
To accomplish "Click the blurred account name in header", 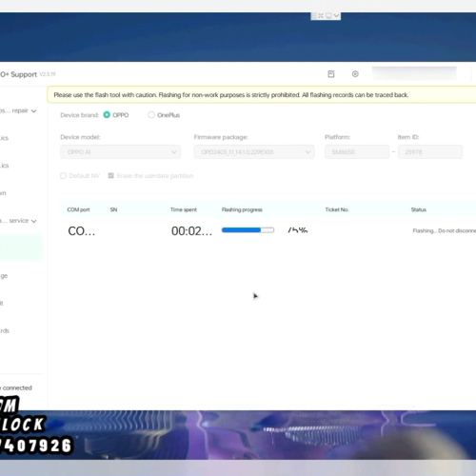I will click(x=414, y=73).
